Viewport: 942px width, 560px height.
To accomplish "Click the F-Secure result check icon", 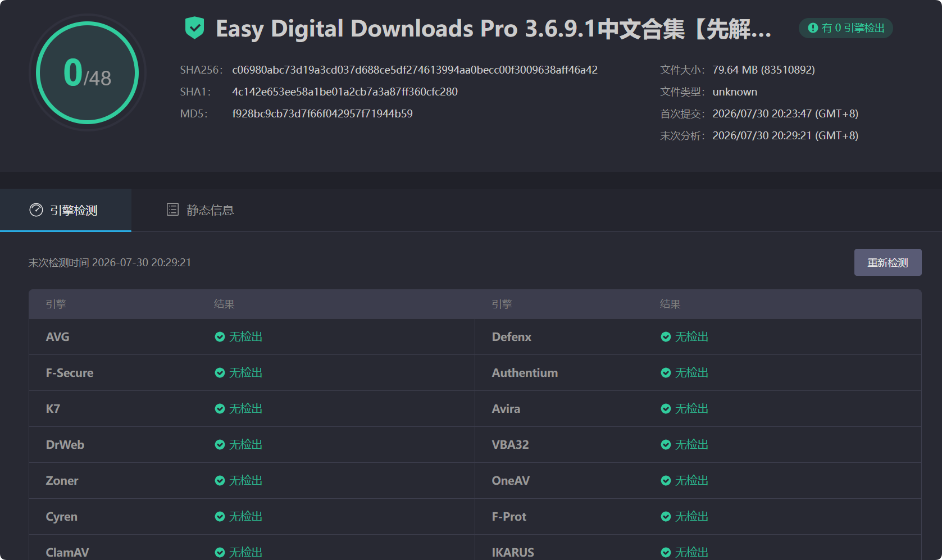I will coord(220,373).
